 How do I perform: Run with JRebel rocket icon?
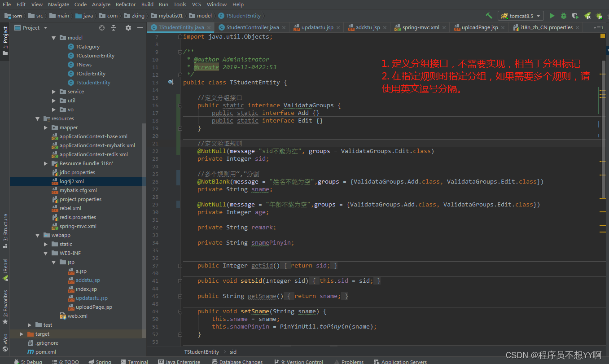(587, 16)
